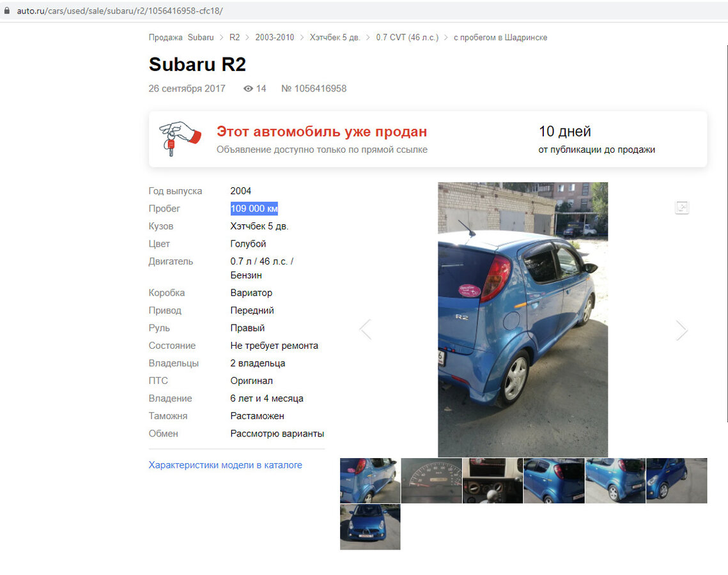Click the steering value 'Правый'
This screenshot has height=575, width=728.
pyautogui.click(x=247, y=328)
